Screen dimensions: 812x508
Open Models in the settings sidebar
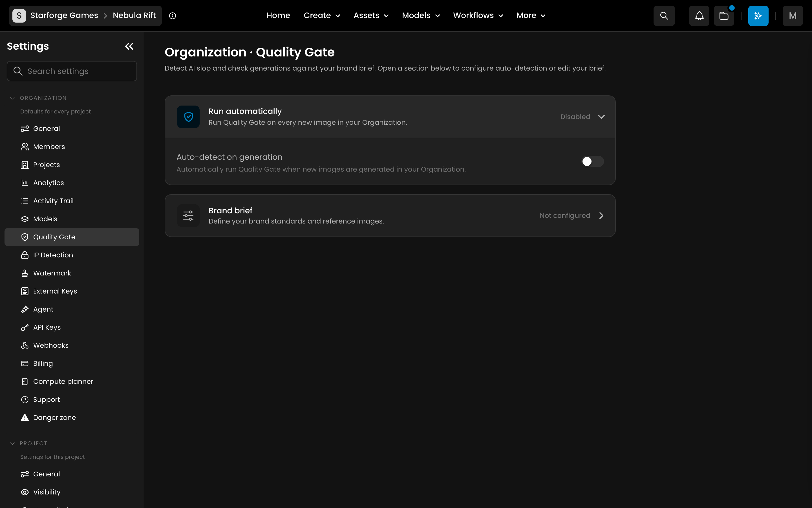tap(72, 219)
